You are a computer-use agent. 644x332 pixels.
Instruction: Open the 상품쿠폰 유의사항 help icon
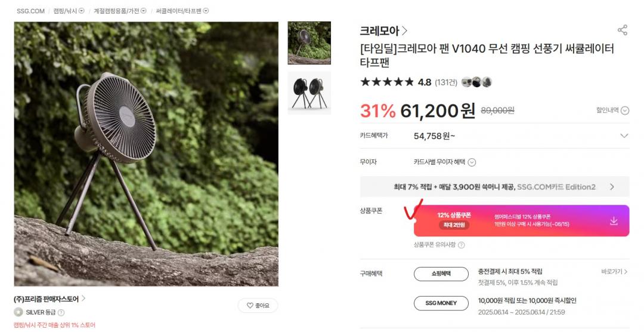(x=461, y=245)
